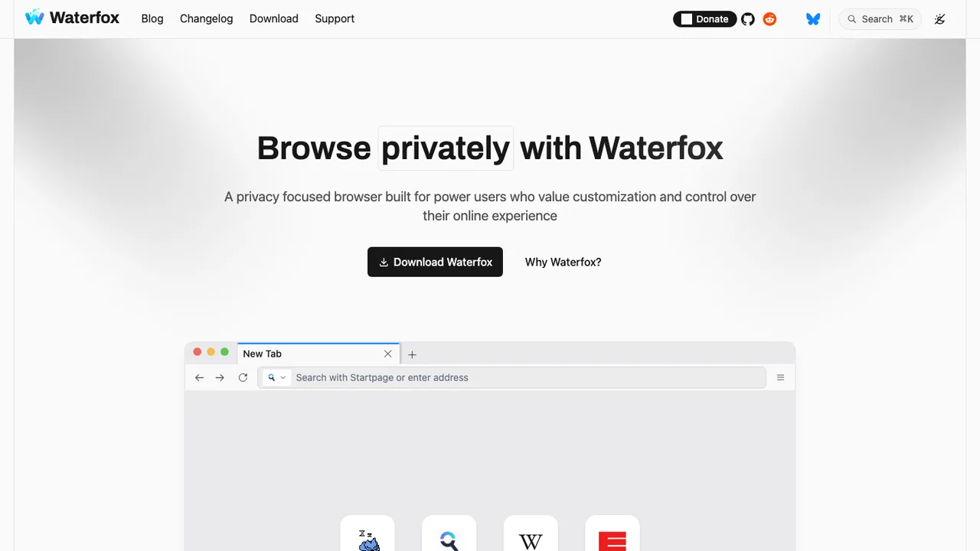Click the reload icon in the browser mockup
The image size is (980, 551).
tap(243, 377)
